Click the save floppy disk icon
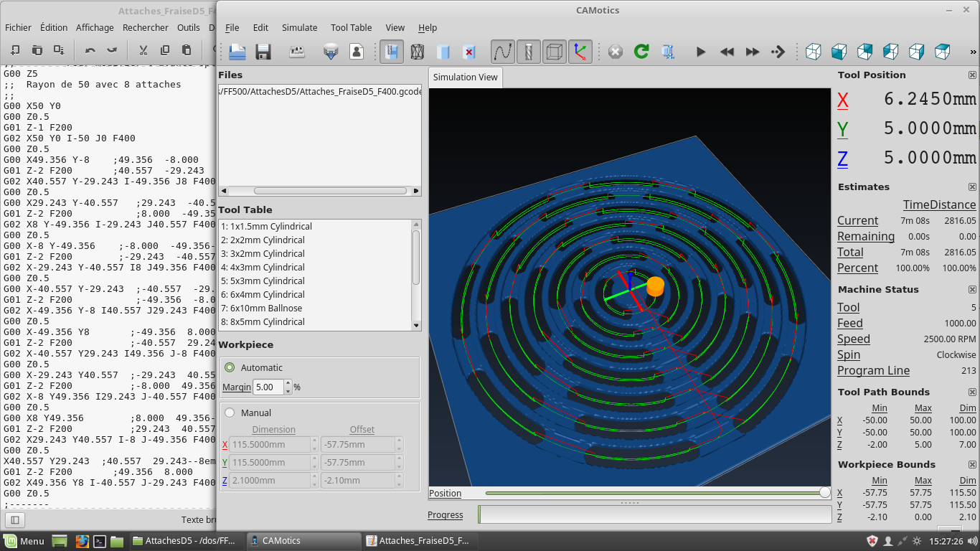 (263, 52)
